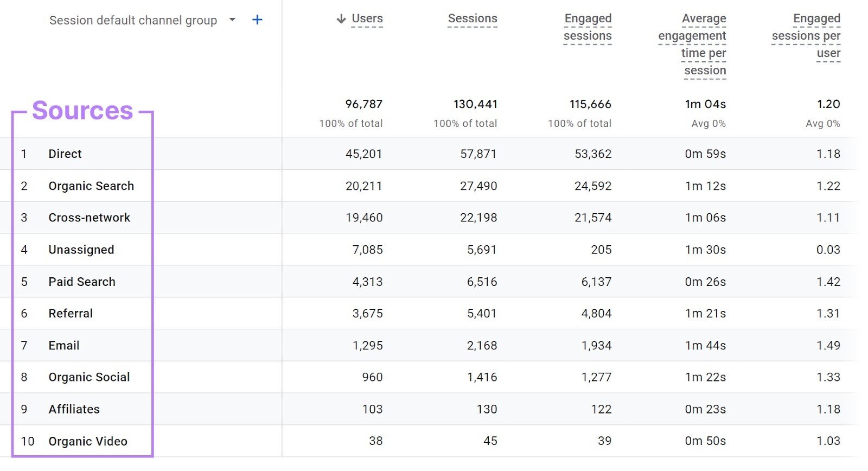Click the Referral channel label
This screenshot has width=868, height=471.
(71, 314)
